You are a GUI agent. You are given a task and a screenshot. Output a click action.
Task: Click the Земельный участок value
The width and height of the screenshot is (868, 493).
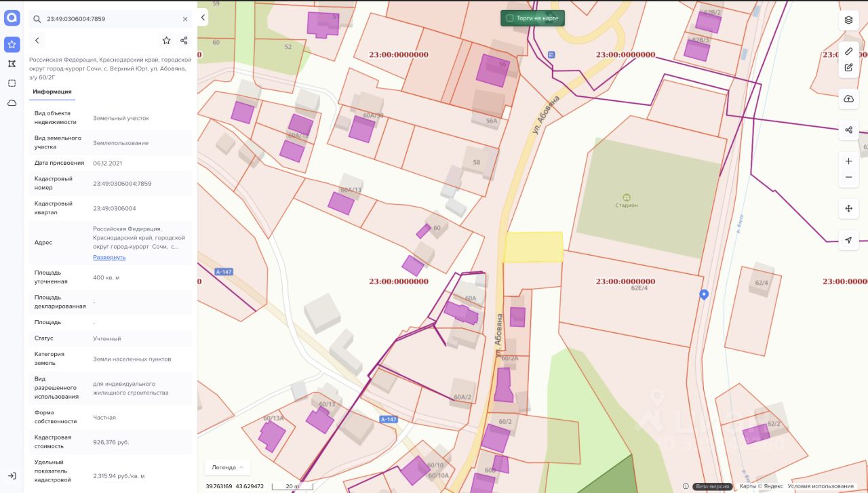point(121,118)
